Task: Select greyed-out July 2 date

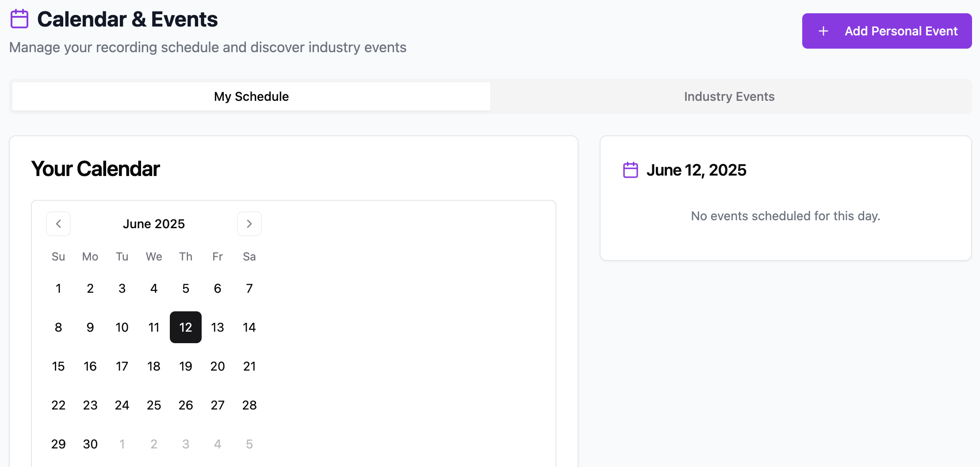Action: pos(154,444)
